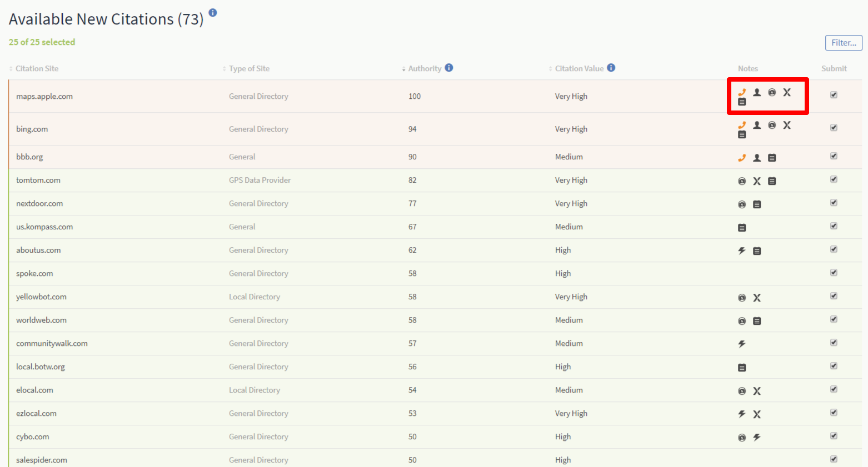The width and height of the screenshot is (868, 467).
Task: Click the notepad icon in bbb.org row
Action: click(x=772, y=158)
